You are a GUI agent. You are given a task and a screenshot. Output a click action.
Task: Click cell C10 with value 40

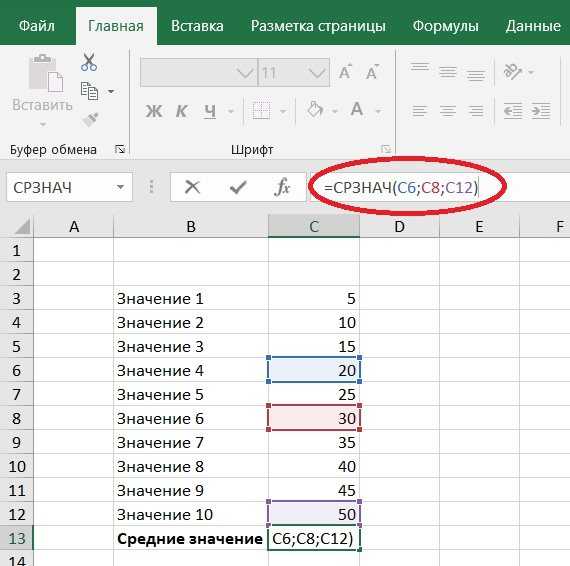coord(314,466)
